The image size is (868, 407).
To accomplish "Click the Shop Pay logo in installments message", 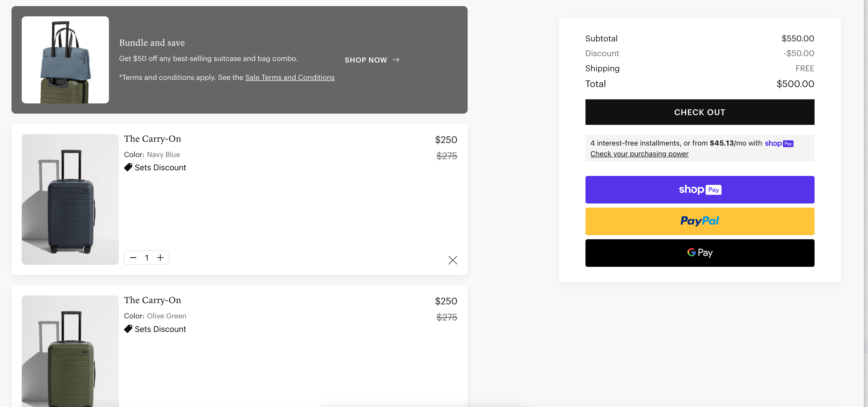I will click(x=779, y=143).
